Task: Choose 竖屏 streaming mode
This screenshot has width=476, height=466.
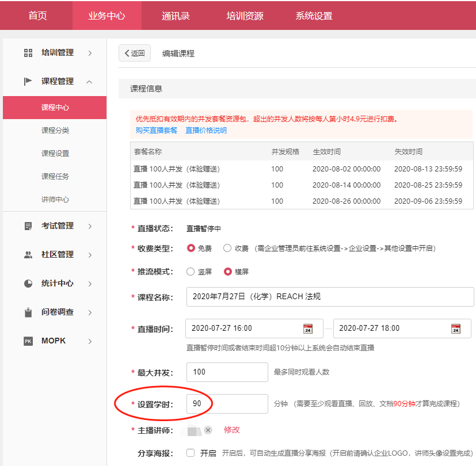Action: (191, 272)
